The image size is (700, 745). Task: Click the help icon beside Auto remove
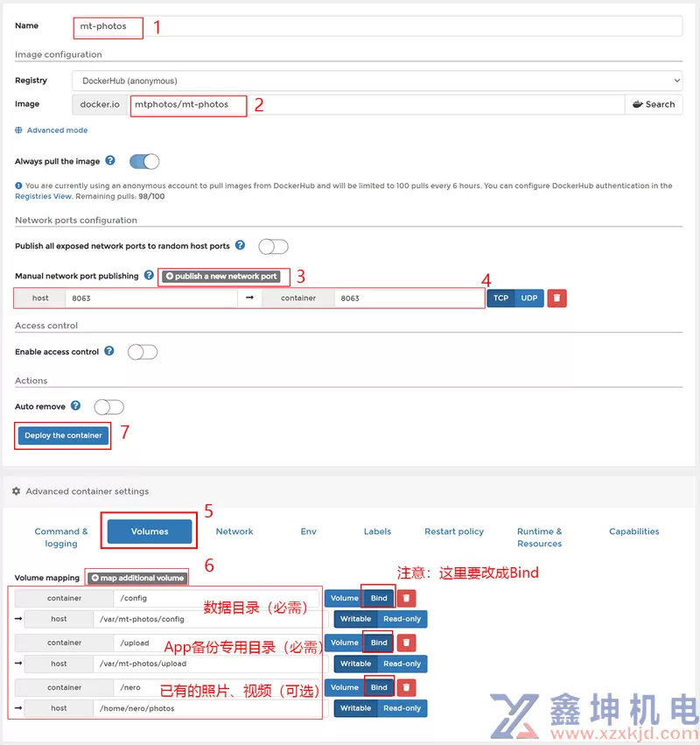(75, 405)
